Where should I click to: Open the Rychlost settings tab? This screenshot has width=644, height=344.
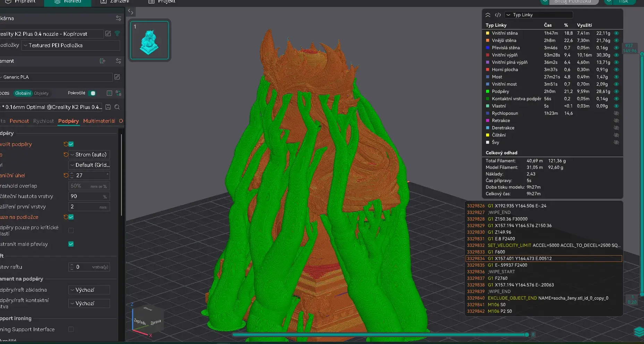click(43, 121)
